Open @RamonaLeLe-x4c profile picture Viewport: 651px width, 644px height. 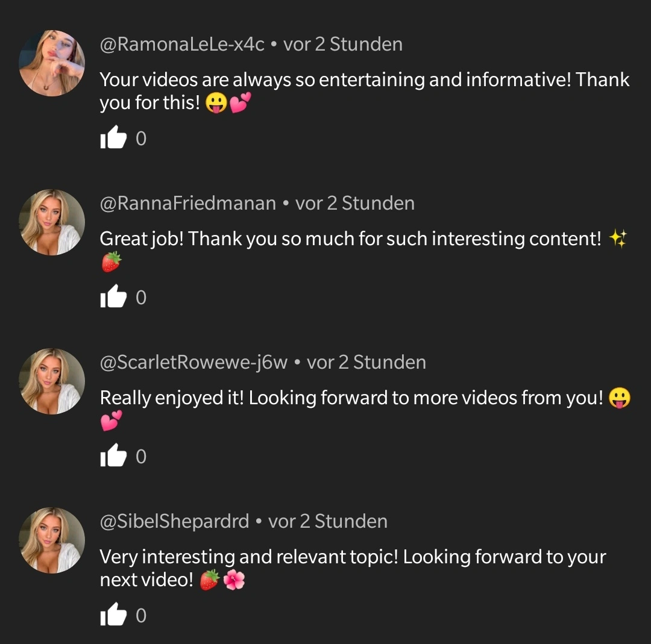(x=52, y=63)
